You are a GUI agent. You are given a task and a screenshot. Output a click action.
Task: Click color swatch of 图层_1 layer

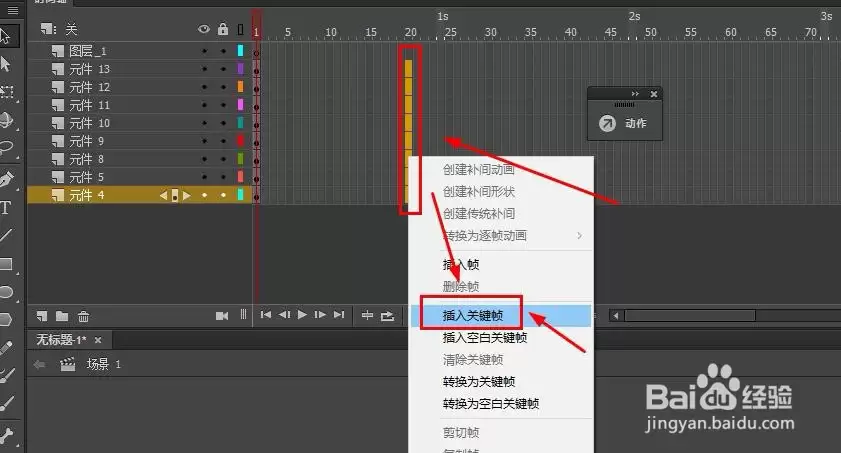point(240,51)
